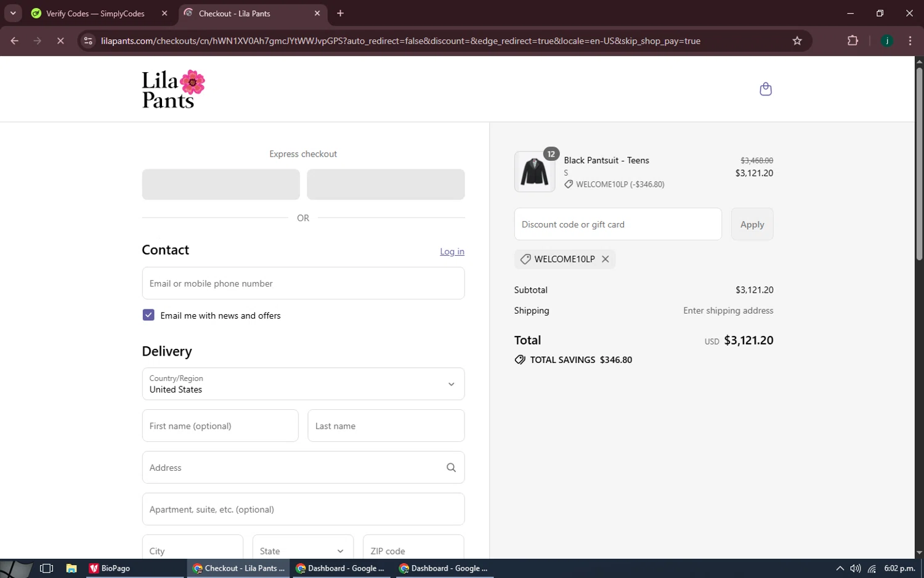This screenshot has width=924, height=578.
Task: Focus the Email or mobile phone number field
Action: (x=303, y=283)
